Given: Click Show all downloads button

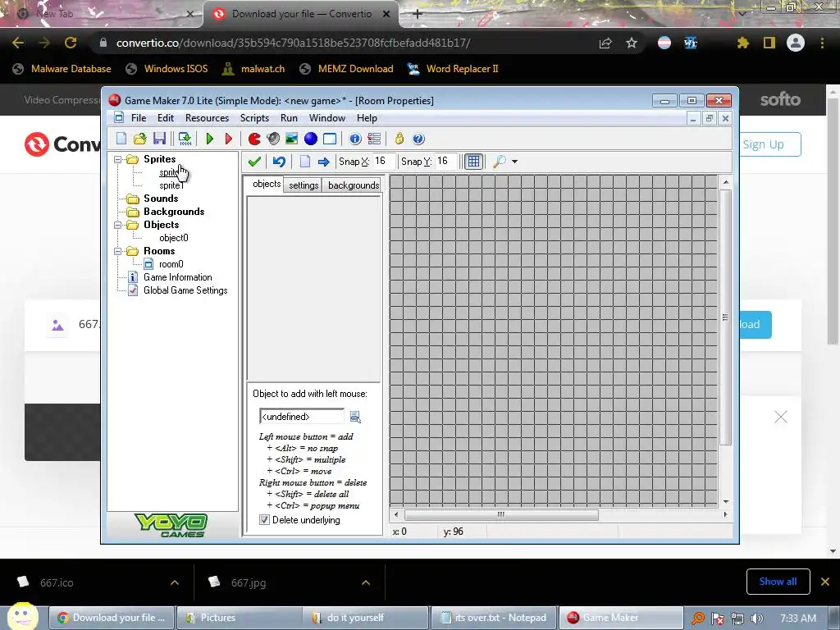Looking at the screenshot, I should click(x=778, y=582).
